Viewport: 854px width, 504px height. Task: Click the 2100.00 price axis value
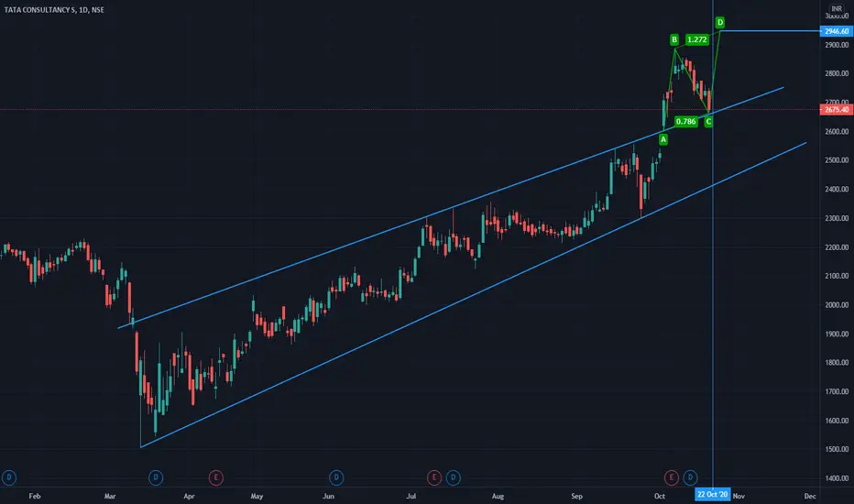838,276
